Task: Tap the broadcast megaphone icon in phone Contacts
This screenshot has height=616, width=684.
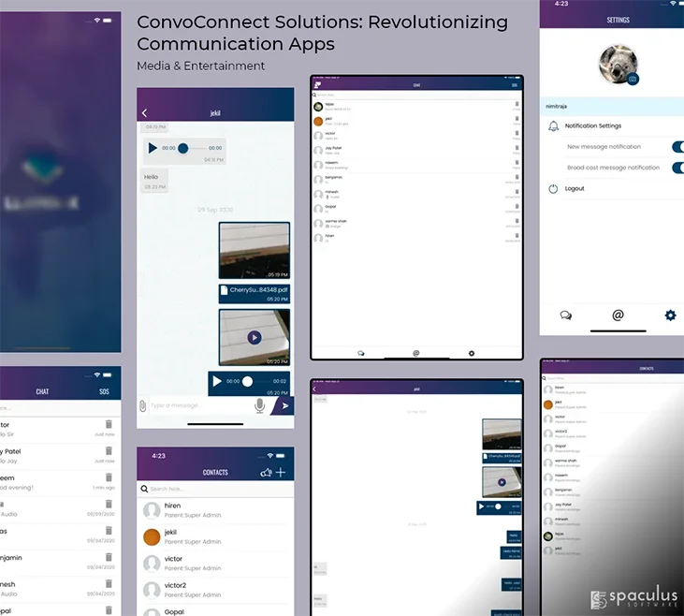Action: (266, 473)
